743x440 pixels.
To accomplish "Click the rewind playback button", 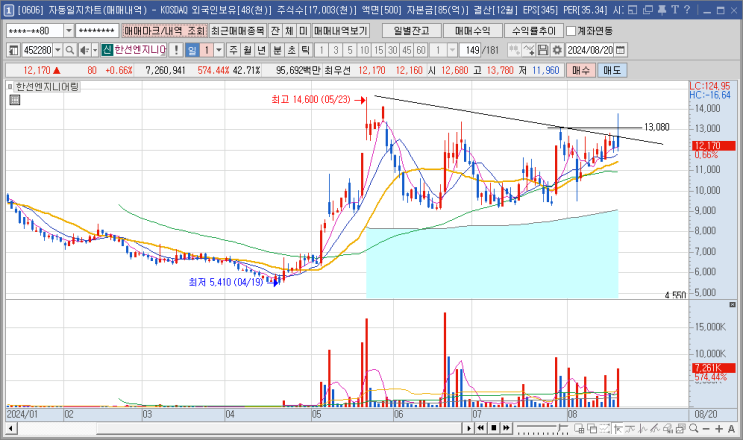I will pyautogui.click(x=480, y=428).
